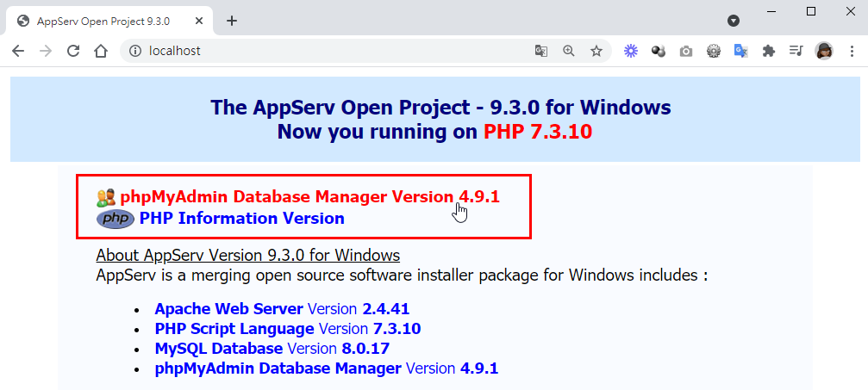Click the Apache Web Server link

coord(228,308)
